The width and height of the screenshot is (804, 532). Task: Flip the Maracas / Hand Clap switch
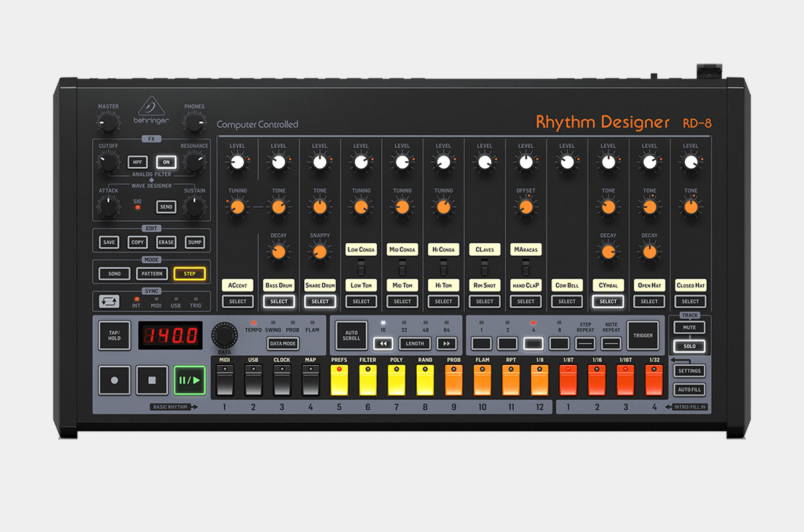tap(526, 268)
